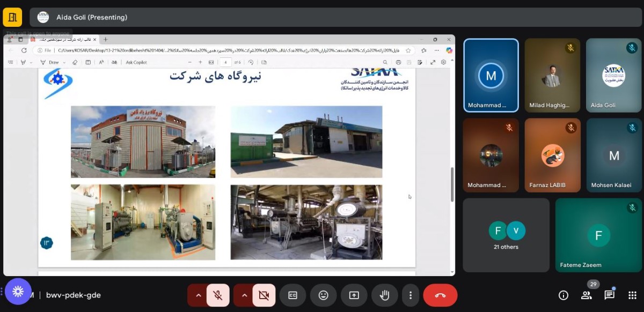Click the SATKA logo on the slide

click(x=374, y=78)
